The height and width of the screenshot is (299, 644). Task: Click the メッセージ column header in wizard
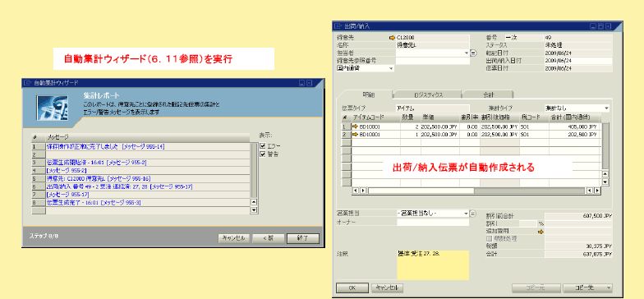pos(148,136)
